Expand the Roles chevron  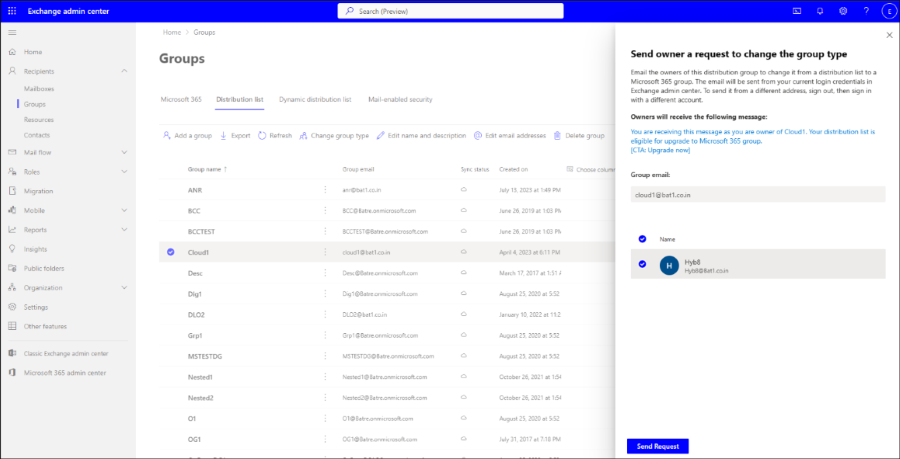(x=125, y=172)
